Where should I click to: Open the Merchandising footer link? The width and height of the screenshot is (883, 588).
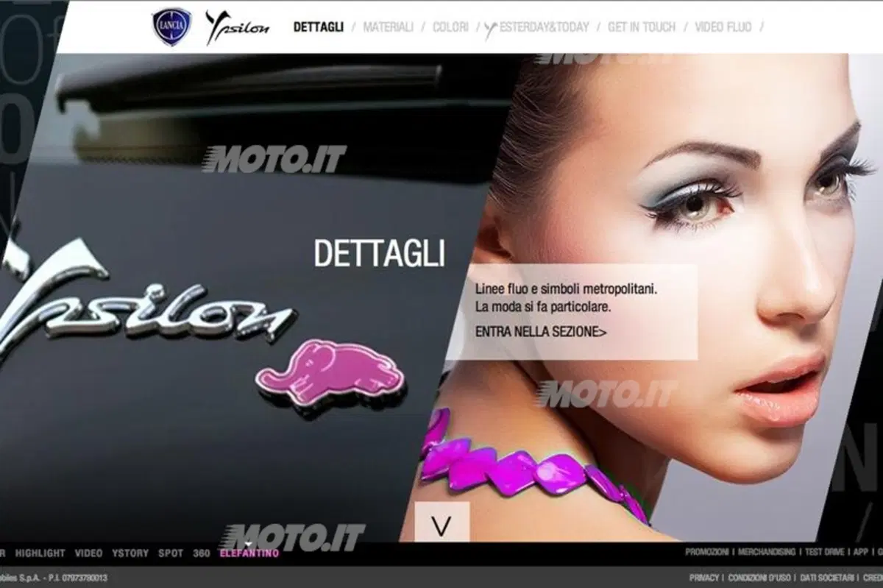tap(767, 552)
